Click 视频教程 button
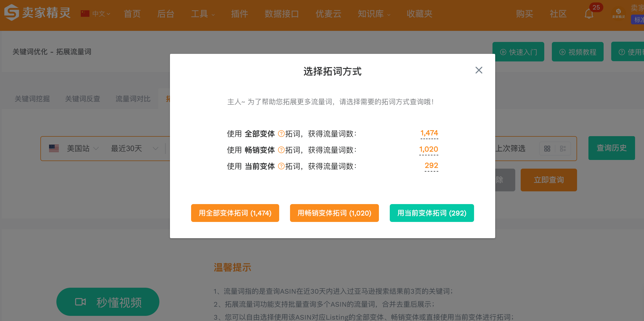 pyautogui.click(x=578, y=52)
